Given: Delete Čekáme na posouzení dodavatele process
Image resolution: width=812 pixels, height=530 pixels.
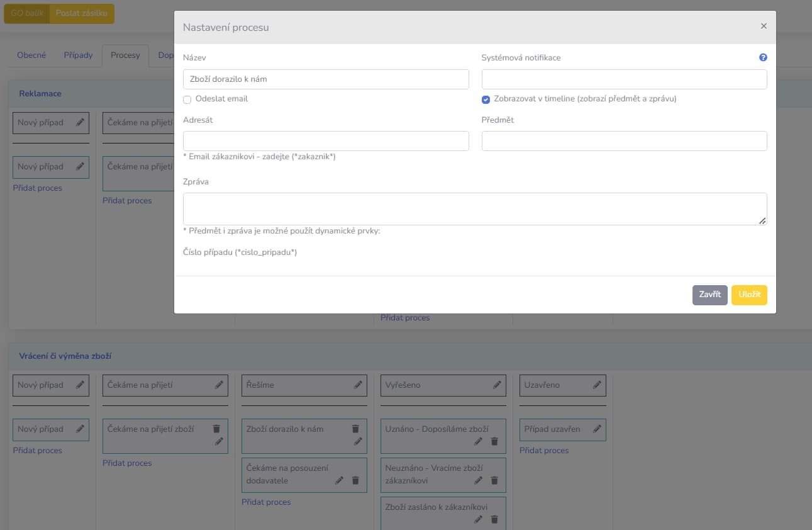Looking at the screenshot, I should coord(355,480).
